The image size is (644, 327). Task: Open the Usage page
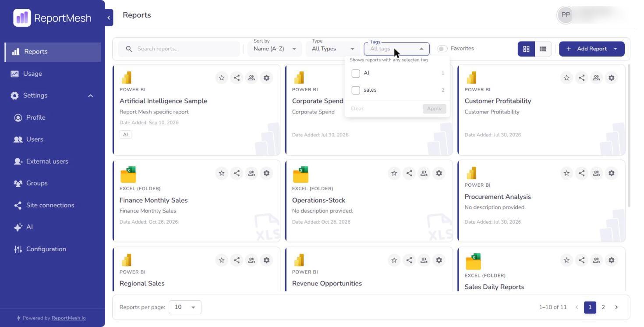coord(53,74)
